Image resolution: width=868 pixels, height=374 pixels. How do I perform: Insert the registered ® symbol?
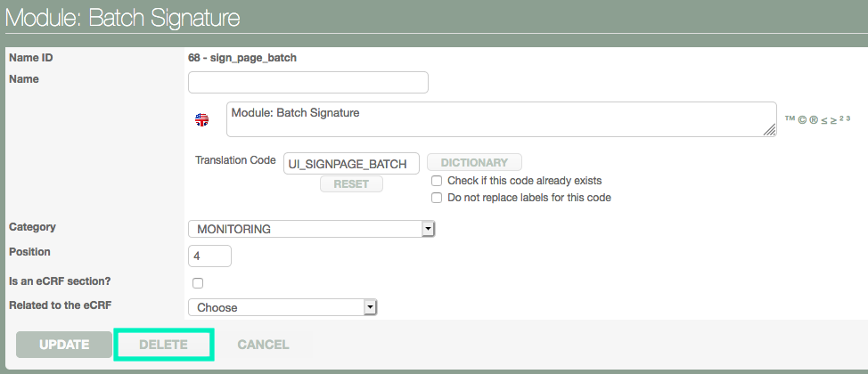tap(813, 118)
